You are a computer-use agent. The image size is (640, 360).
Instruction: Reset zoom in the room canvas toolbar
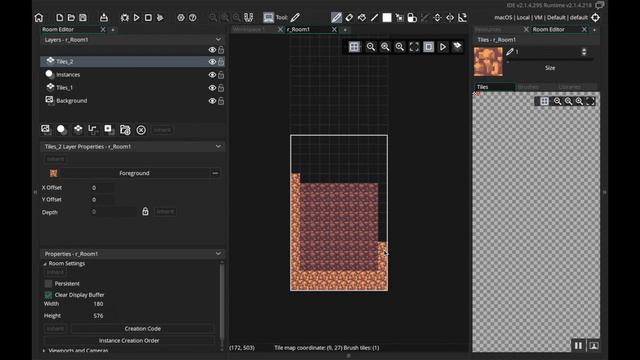point(385,47)
